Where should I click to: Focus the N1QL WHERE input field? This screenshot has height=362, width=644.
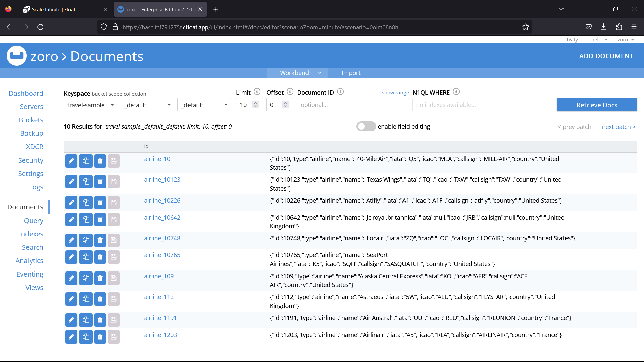(483, 105)
